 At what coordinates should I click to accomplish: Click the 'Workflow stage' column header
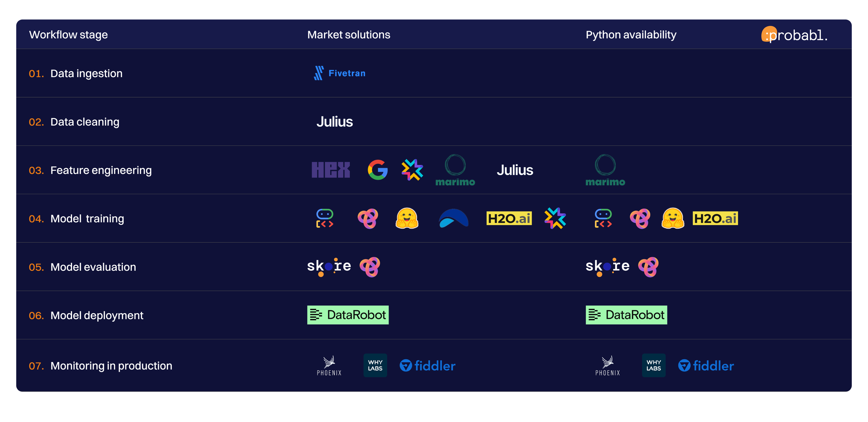68,35
